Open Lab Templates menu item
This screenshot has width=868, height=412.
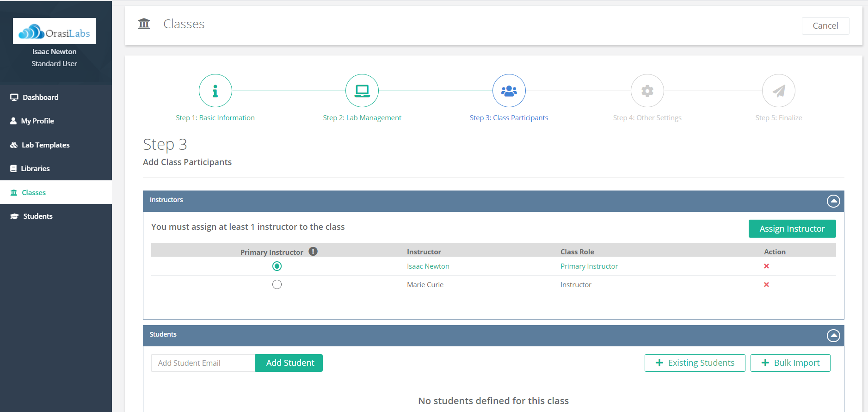click(x=56, y=145)
